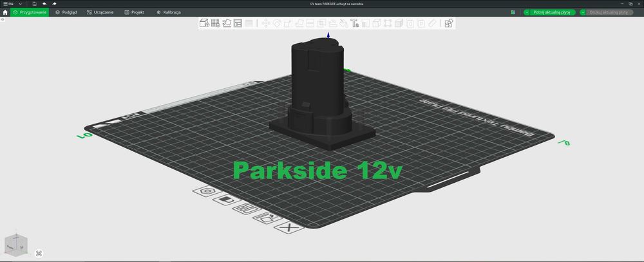Open the Projekt tab
Viewport: 644px width, 262px height.
coord(135,12)
